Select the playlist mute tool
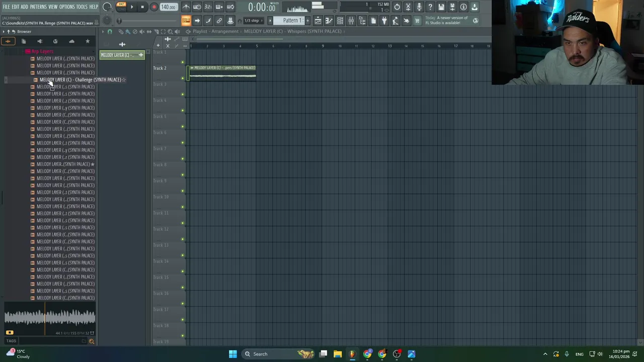 point(142,32)
